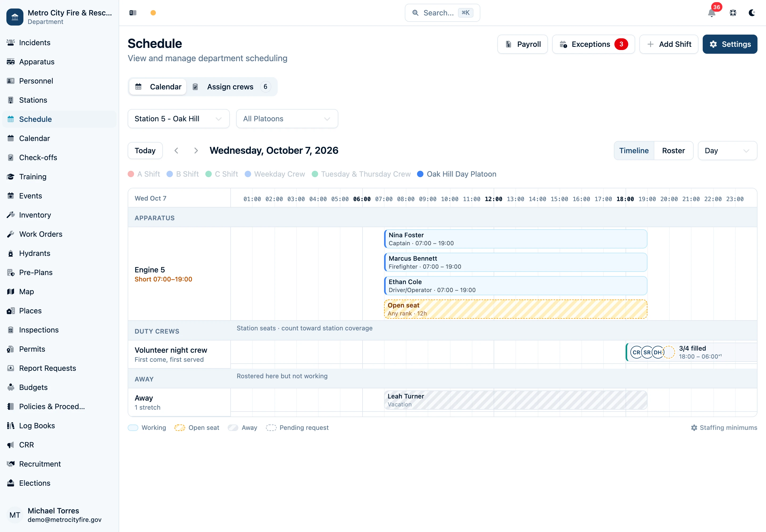Expand the All Platoons dropdown
The image size is (766, 532).
tap(287, 119)
